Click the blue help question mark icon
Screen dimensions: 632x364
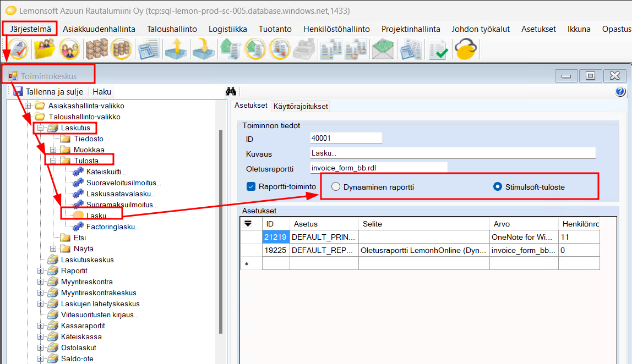[x=620, y=92]
